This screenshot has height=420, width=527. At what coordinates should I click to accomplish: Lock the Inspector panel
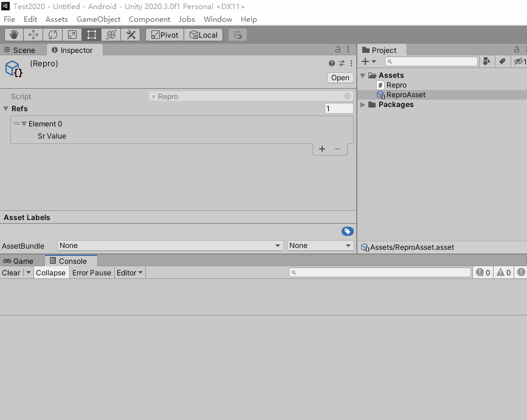[x=338, y=49]
